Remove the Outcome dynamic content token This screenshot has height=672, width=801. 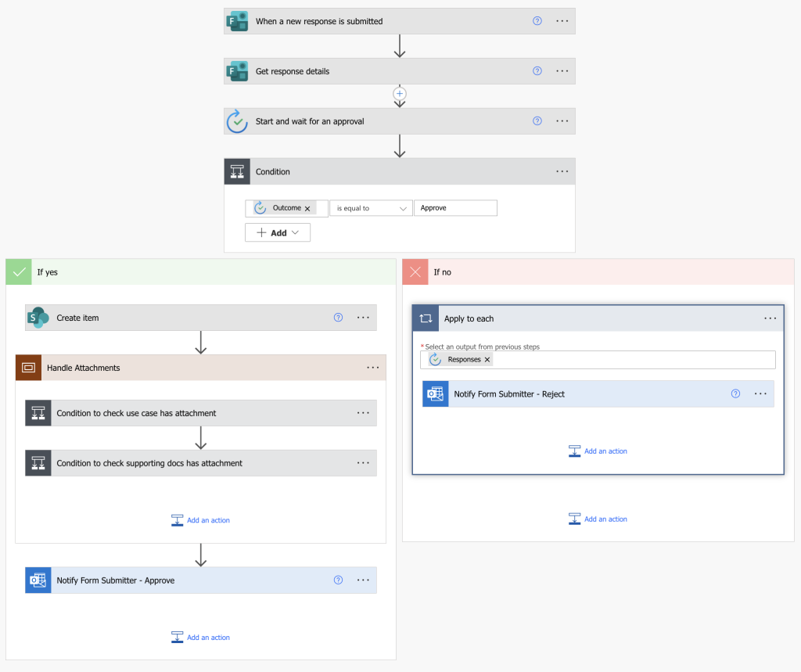pyautogui.click(x=308, y=207)
